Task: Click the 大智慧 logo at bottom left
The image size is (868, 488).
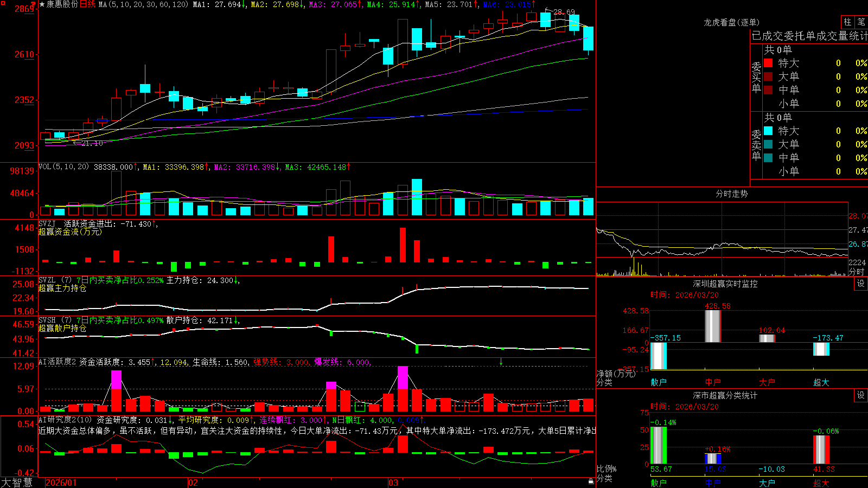Action: point(17,483)
